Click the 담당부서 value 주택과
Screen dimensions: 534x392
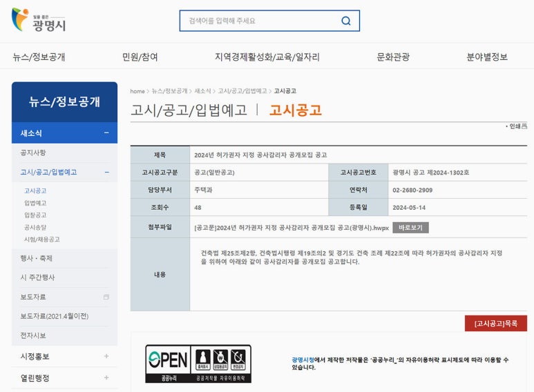point(203,190)
